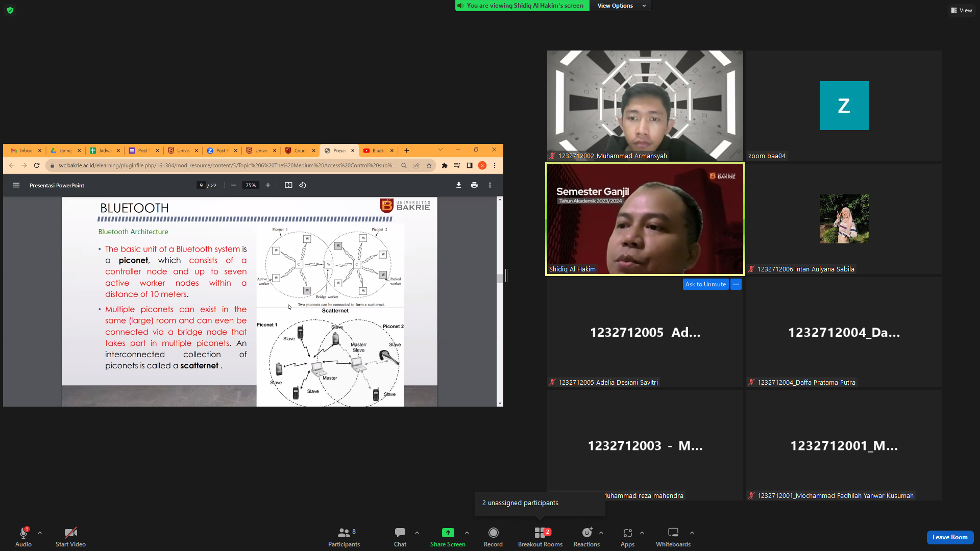Screen dimensions: 980x551
Task: Select Intan Aulyana Sabila's profile picture
Action: [x=844, y=219]
